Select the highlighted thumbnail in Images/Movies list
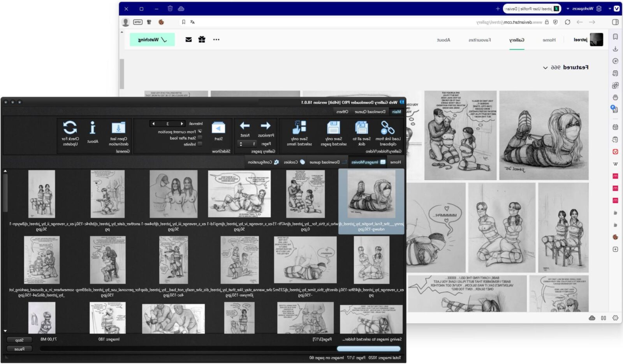Viewport: 623px width, 364px height. pos(371,201)
